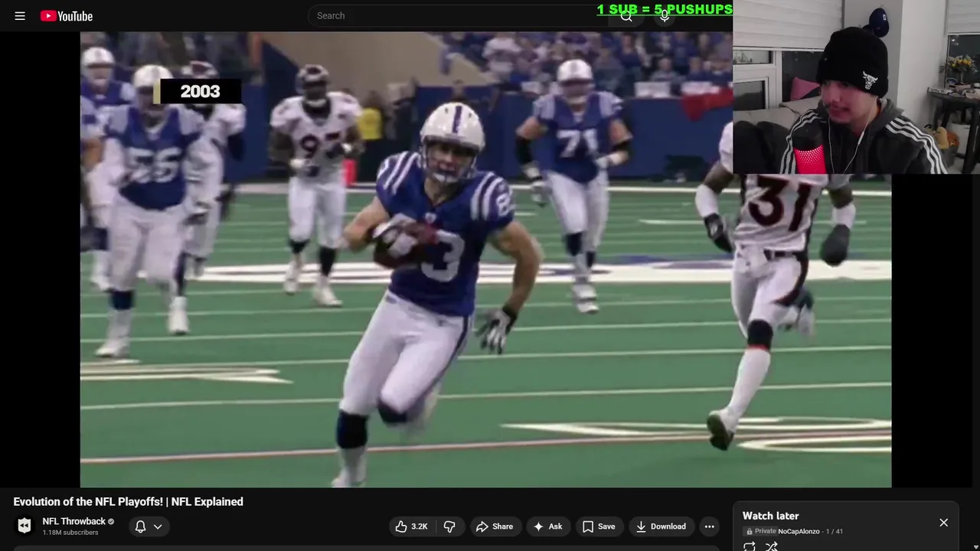The width and height of the screenshot is (980, 551).
Task: Click the video player to pause
Action: click(485, 259)
